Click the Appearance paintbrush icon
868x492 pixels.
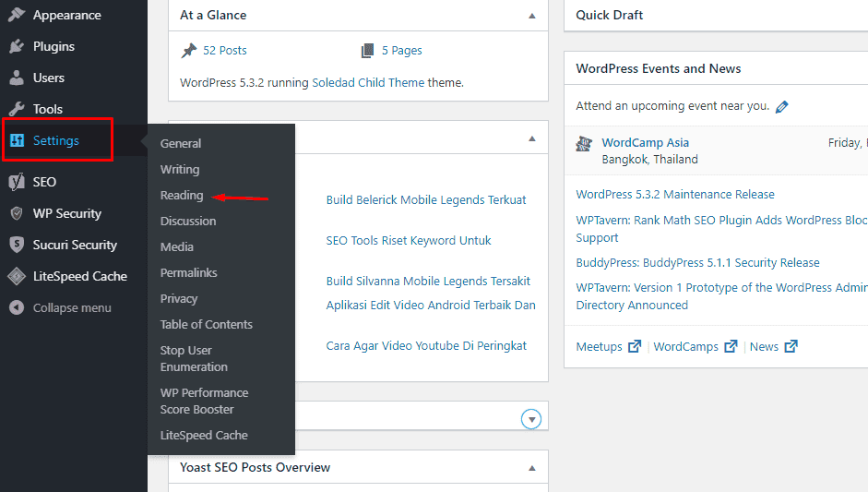pos(17,15)
